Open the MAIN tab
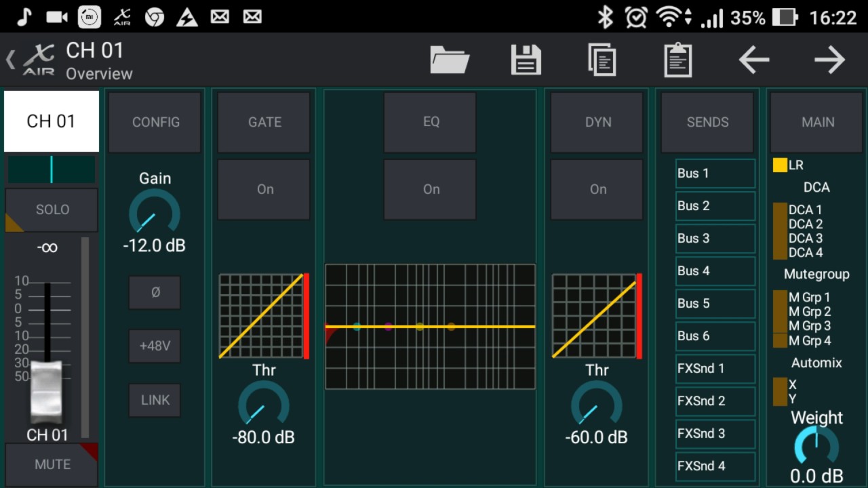The image size is (868, 488). tap(818, 122)
